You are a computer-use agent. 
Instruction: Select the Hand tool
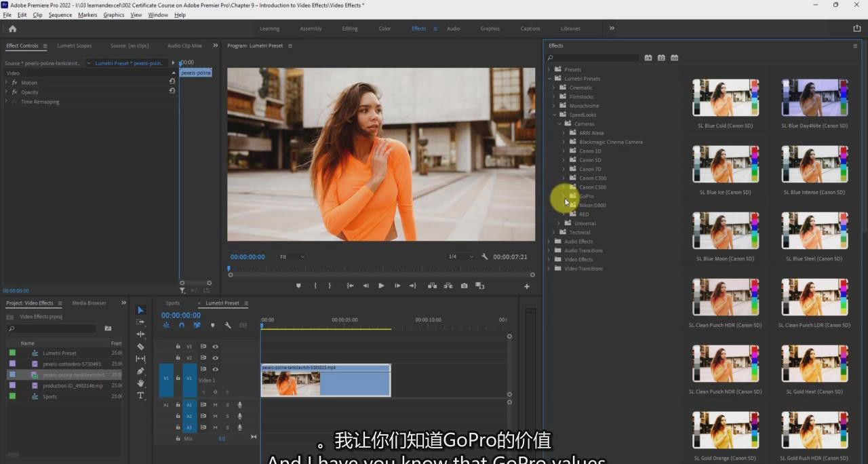pos(141,383)
